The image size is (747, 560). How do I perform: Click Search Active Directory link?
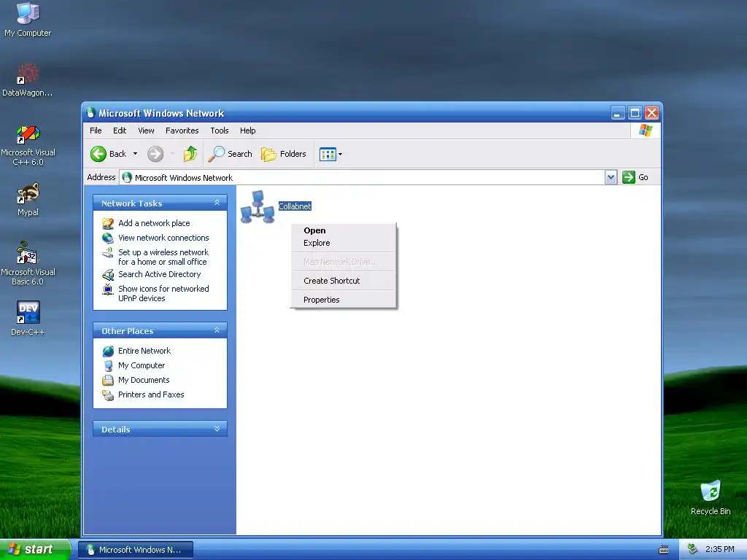tap(160, 274)
